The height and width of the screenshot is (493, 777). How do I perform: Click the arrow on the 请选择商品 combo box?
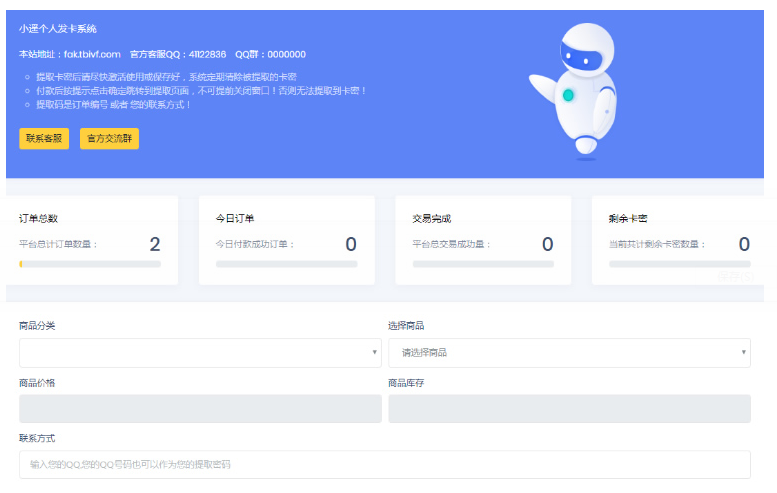click(744, 352)
